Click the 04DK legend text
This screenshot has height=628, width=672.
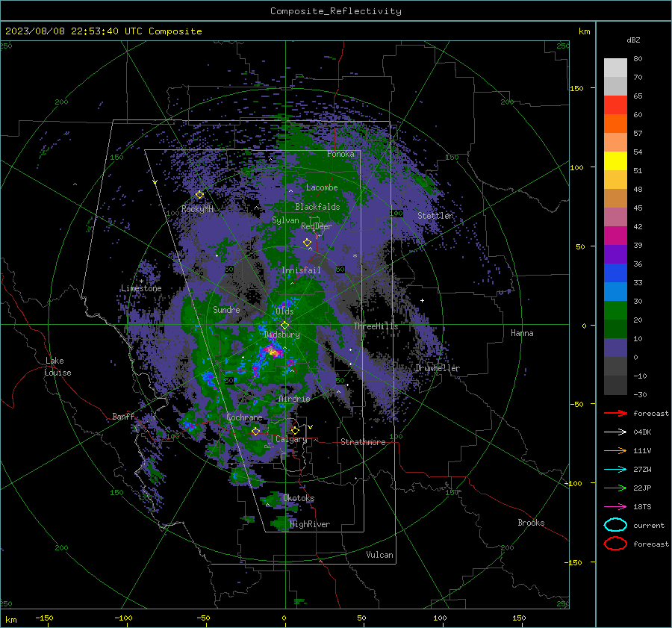642,432
